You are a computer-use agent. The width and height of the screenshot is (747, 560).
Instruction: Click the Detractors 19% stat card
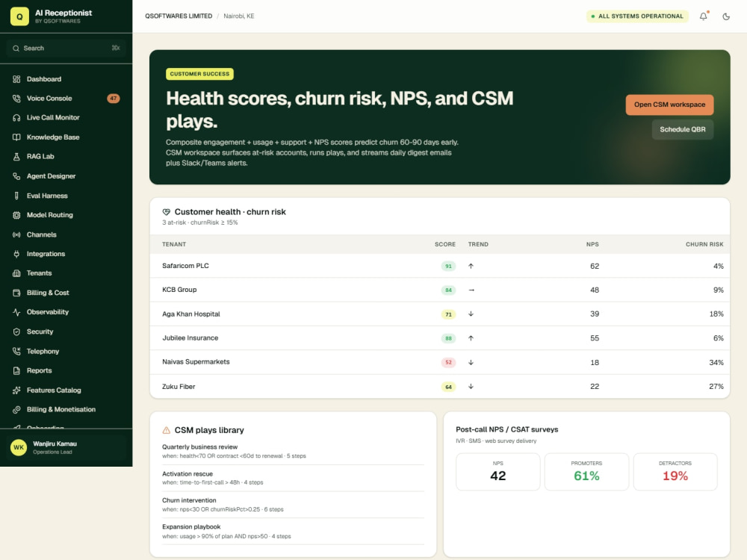675,471
